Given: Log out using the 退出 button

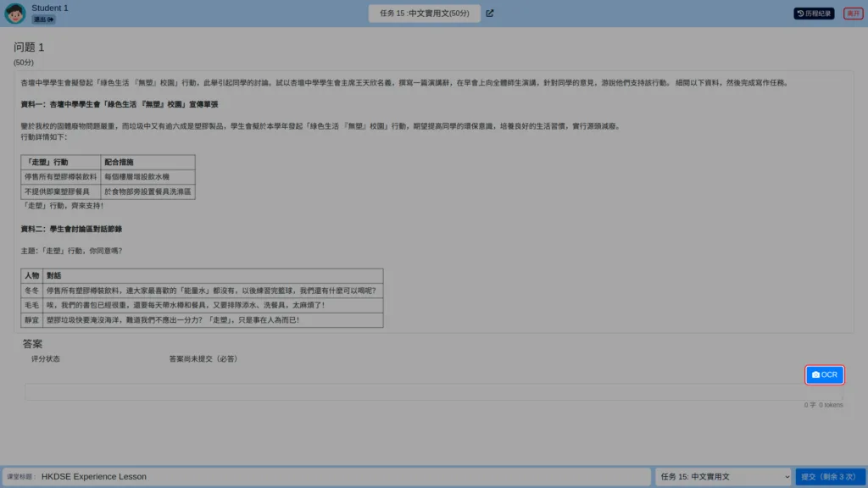Looking at the screenshot, I should click(43, 19).
